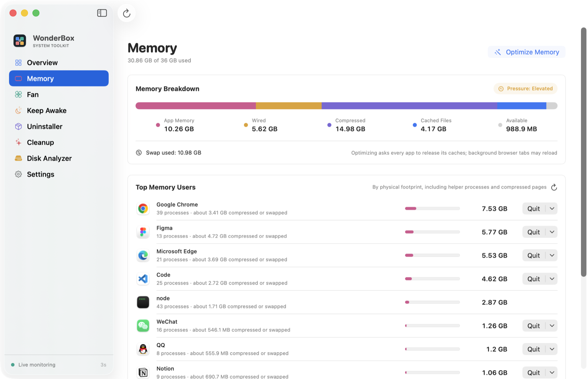The image size is (588, 379).
Task: Click the VS Code app icon
Action: (143, 279)
